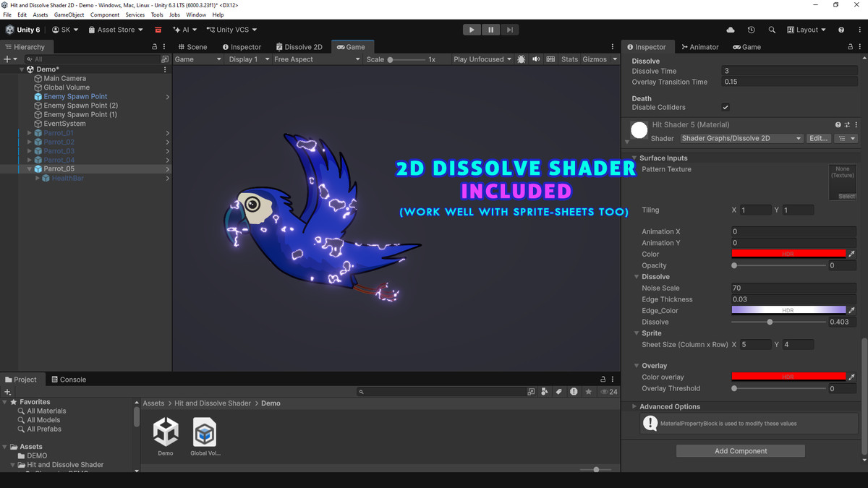Toggle Stats overlay in Game view

tap(570, 59)
